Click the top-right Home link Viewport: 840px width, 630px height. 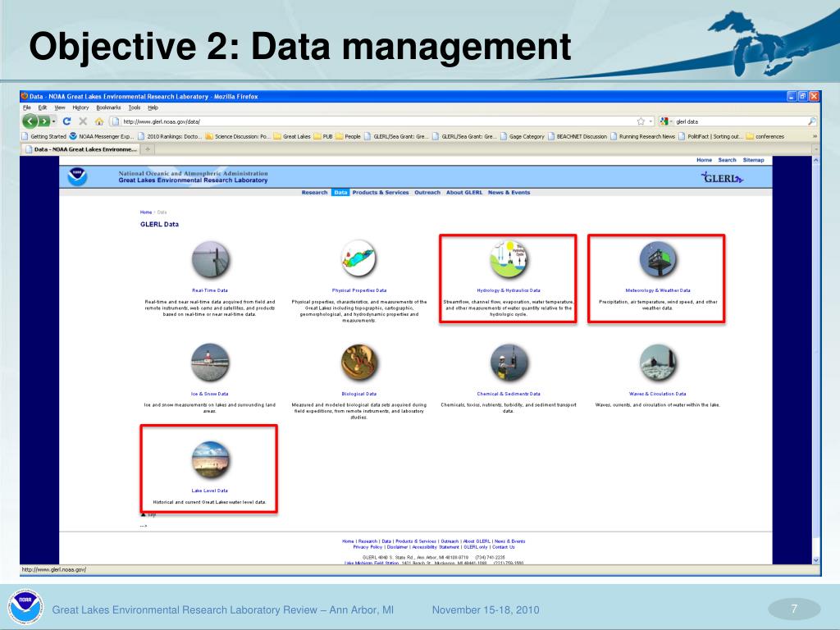click(x=704, y=160)
